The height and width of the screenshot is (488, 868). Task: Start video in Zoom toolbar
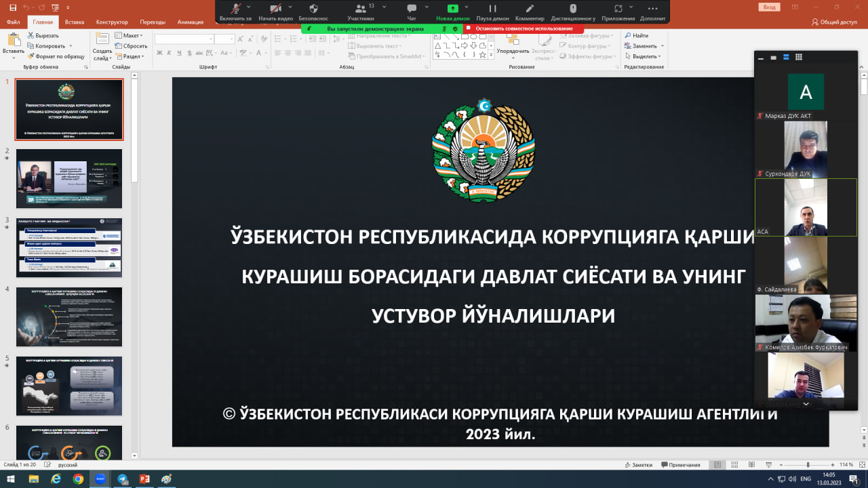275,9
